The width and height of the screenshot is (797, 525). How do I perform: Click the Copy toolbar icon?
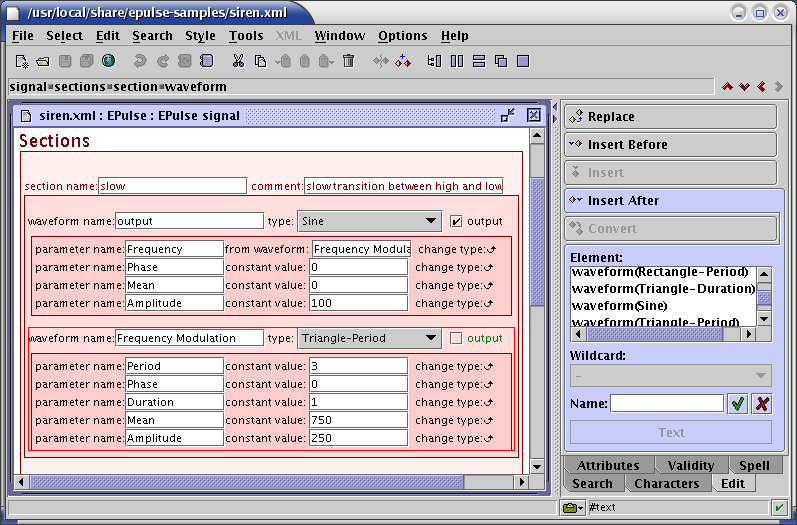click(x=260, y=61)
